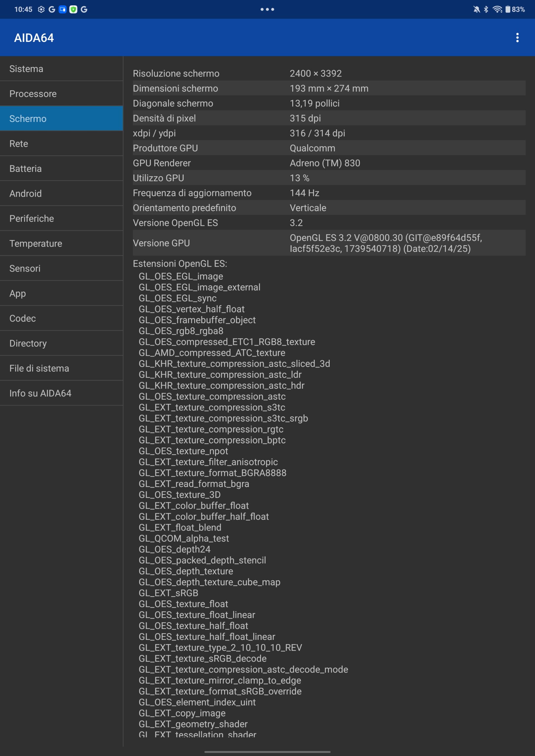Open the File di sistema section

click(x=62, y=369)
